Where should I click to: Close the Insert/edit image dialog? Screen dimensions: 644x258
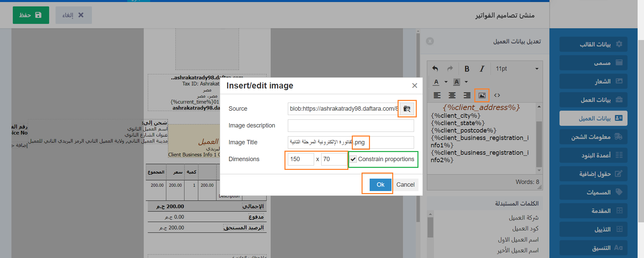pos(414,86)
